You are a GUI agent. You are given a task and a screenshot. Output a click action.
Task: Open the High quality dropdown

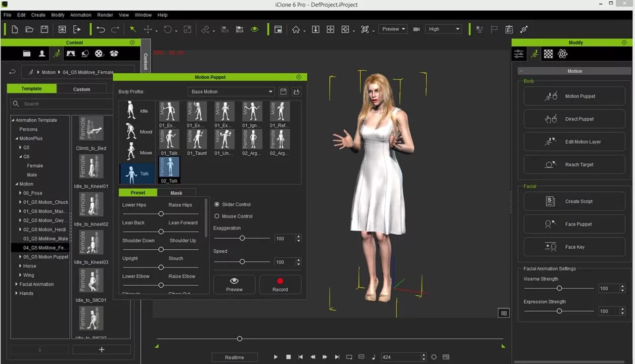pos(443,29)
